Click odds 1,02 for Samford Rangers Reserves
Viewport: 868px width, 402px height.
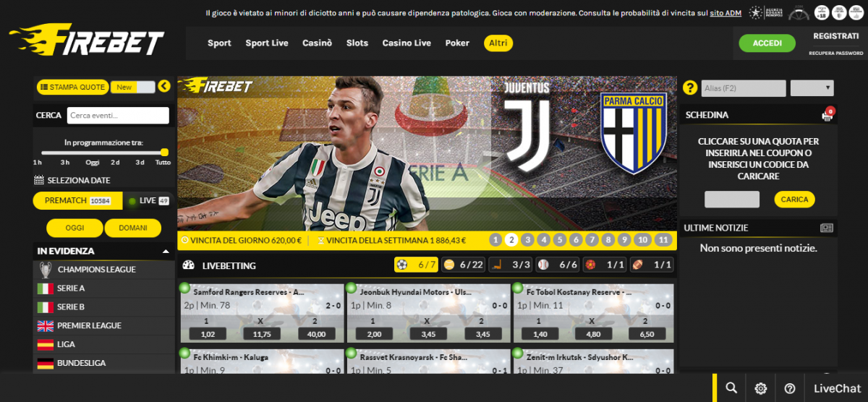[206, 334]
